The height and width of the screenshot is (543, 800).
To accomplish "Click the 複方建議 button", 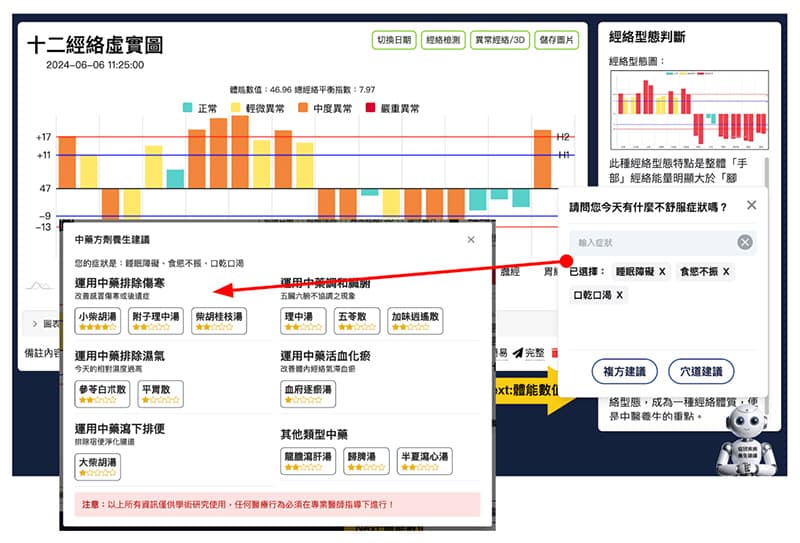I will coord(624,372).
